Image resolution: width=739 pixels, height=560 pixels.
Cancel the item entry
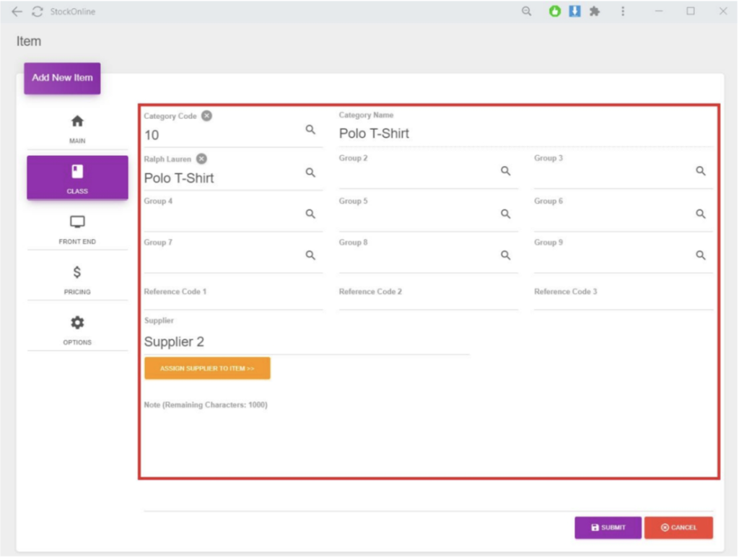[678, 528]
